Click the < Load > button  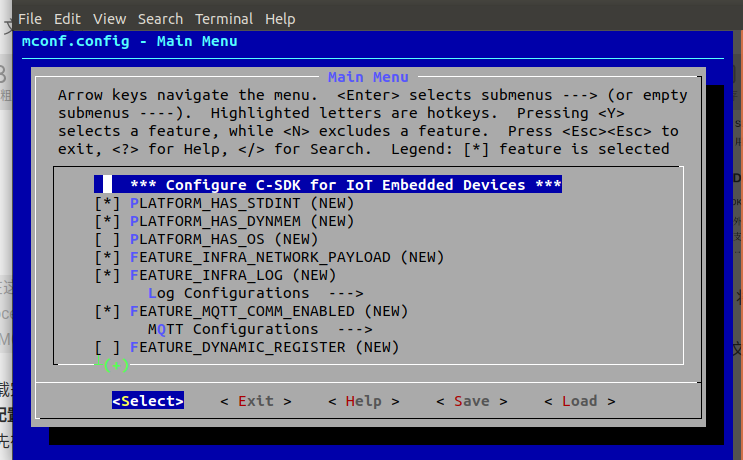click(x=580, y=401)
